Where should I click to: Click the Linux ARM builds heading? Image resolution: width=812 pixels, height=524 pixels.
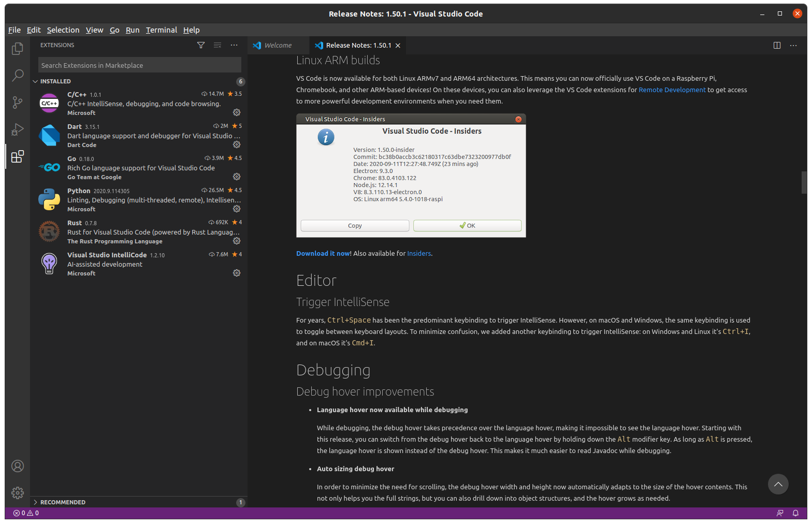click(x=338, y=61)
